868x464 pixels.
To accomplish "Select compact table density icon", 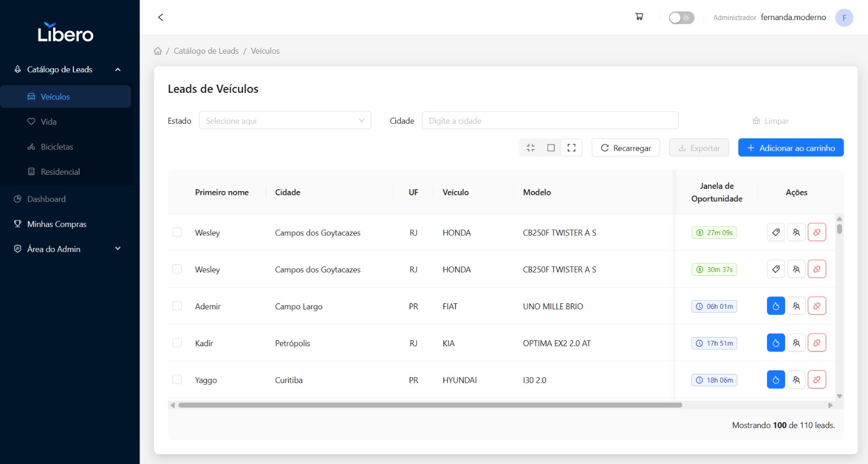I will click(x=531, y=148).
